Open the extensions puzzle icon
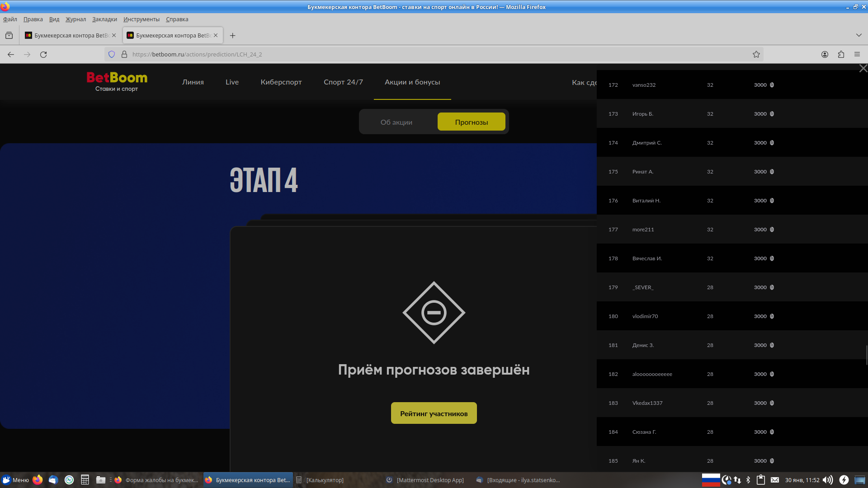 [x=841, y=54]
